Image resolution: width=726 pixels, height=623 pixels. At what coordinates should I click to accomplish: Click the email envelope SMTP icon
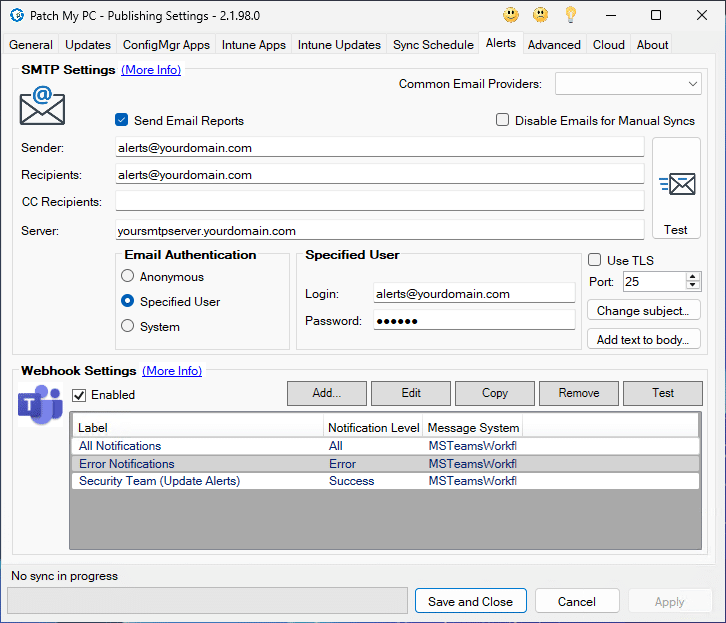(x=42, y=105)
